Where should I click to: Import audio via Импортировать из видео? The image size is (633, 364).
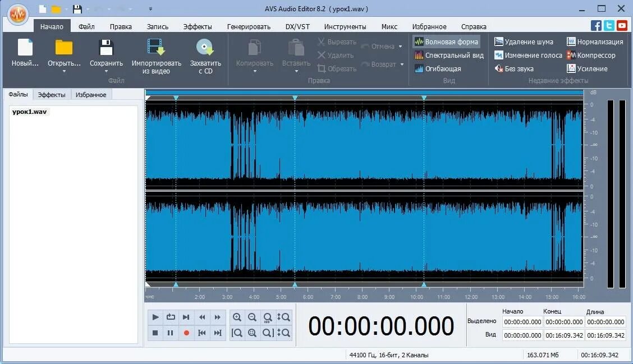click(156, 57)
